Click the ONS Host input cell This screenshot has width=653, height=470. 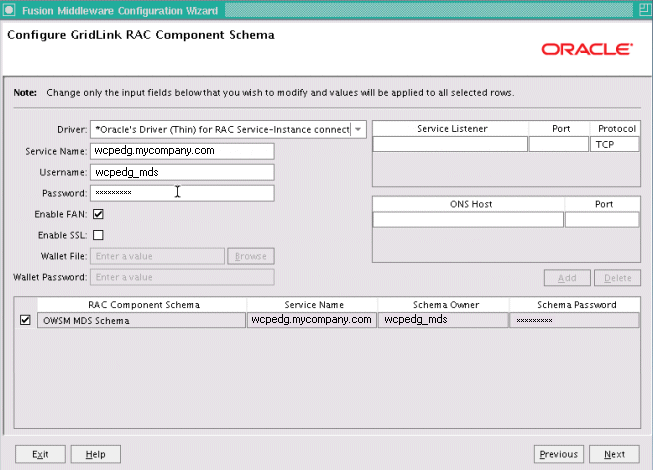[468, 219]
